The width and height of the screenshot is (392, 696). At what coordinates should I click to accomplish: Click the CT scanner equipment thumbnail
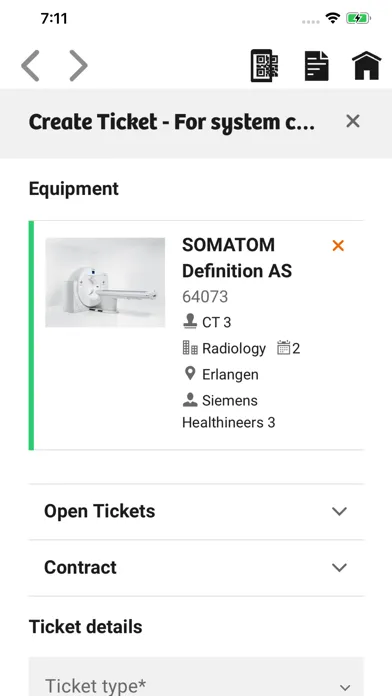pos(105,282)
